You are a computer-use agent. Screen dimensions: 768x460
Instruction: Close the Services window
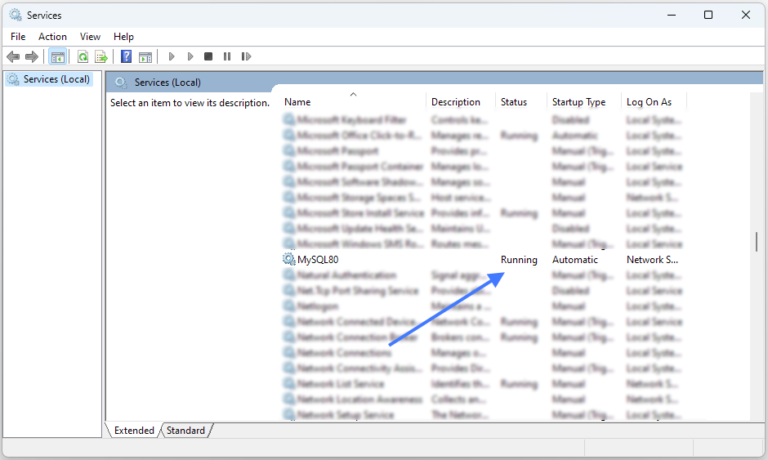tap(745, 15)
